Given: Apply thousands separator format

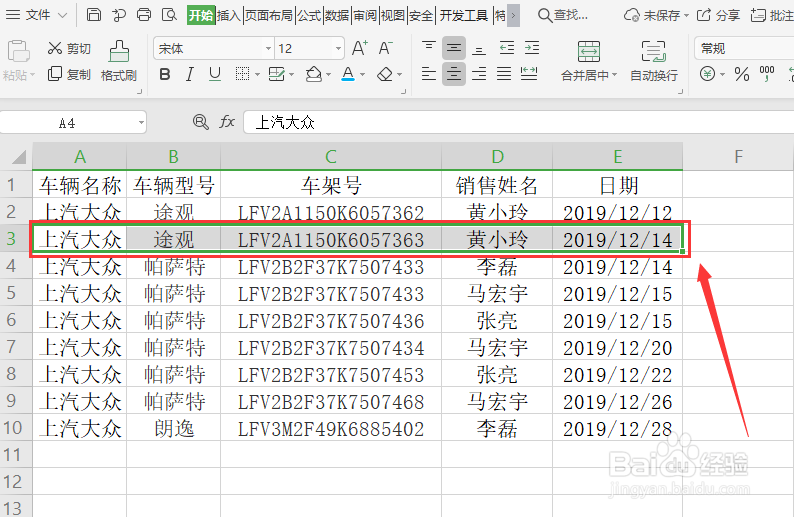Looking at the screenshot, I should (x=767, y=74).
